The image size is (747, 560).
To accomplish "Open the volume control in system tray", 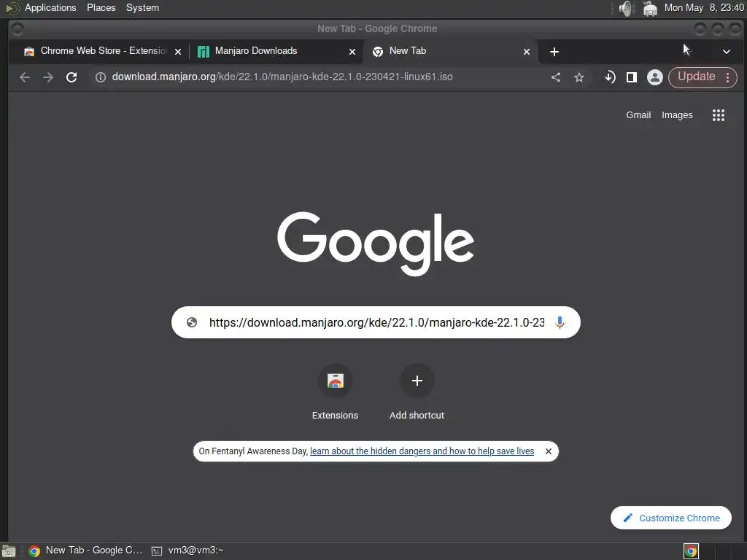I will point(625,8).
